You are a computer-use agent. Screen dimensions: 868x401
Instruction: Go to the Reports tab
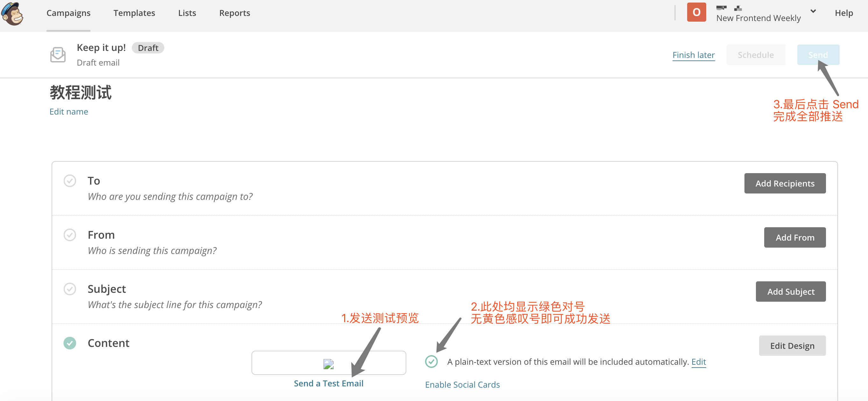coord(235,13)
